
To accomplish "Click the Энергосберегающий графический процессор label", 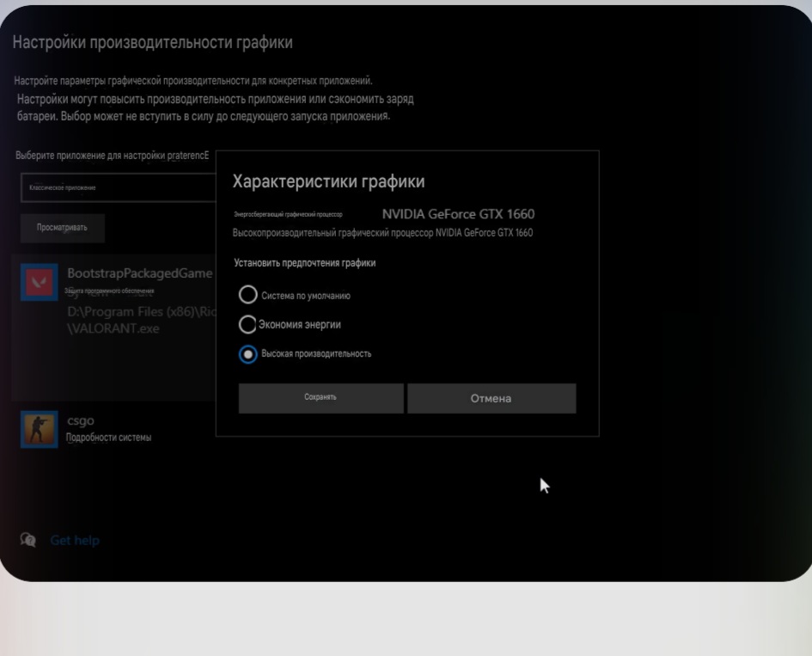I will [288, 214].
